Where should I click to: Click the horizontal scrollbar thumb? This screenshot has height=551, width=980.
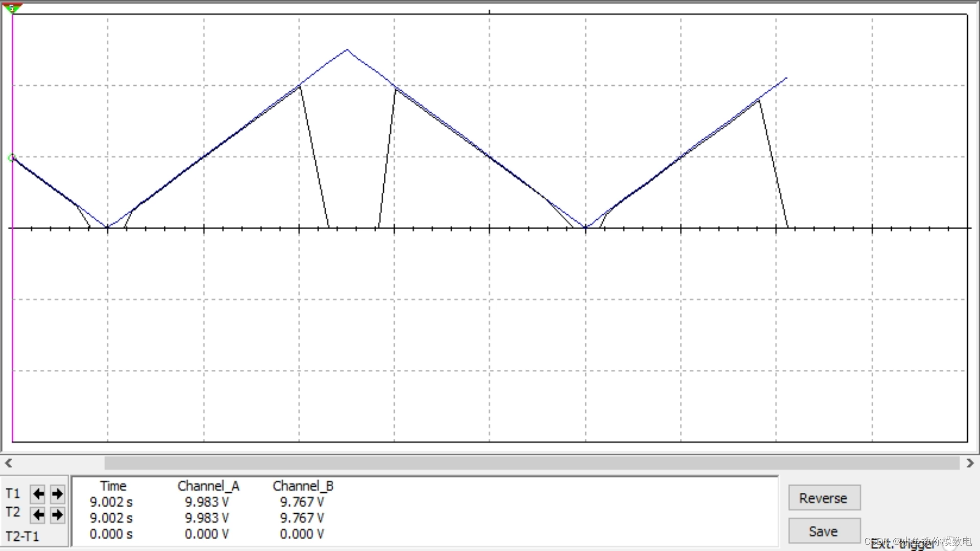point(531,463)
